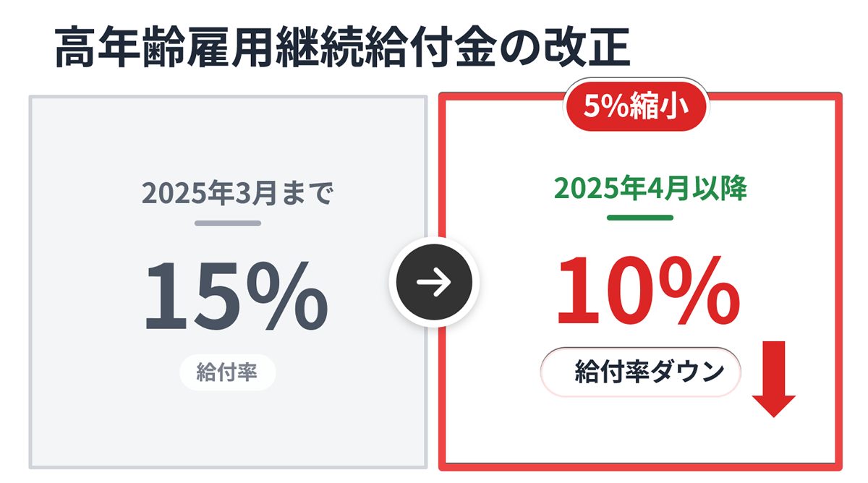Click the right-arrow circle between panels
The image size is (868, 483).
coord(434,282)
